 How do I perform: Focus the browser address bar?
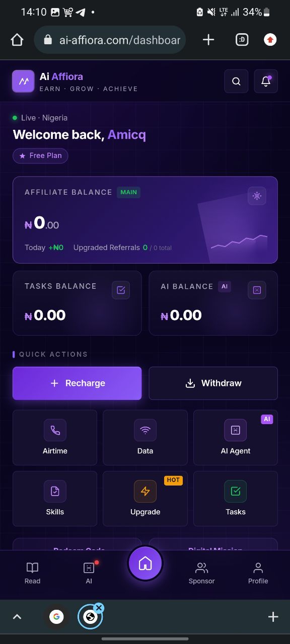coord(110,40)
